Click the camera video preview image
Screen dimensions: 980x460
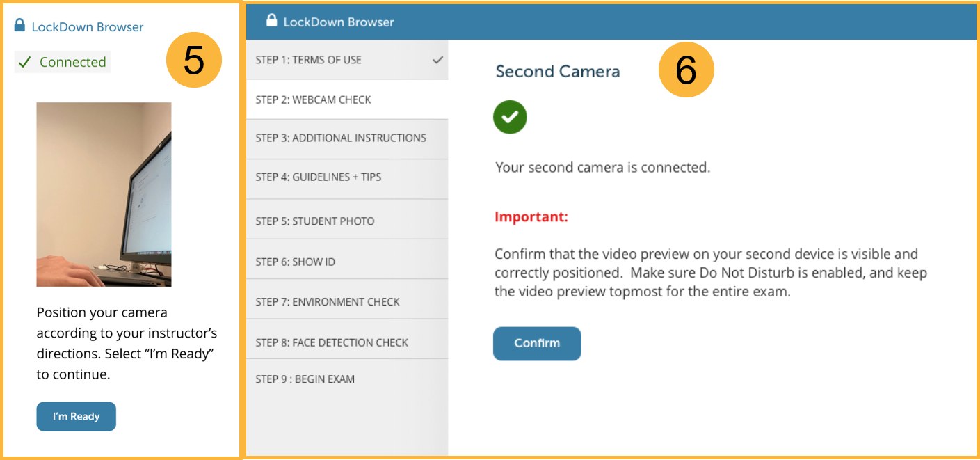[x=104, y=194]
